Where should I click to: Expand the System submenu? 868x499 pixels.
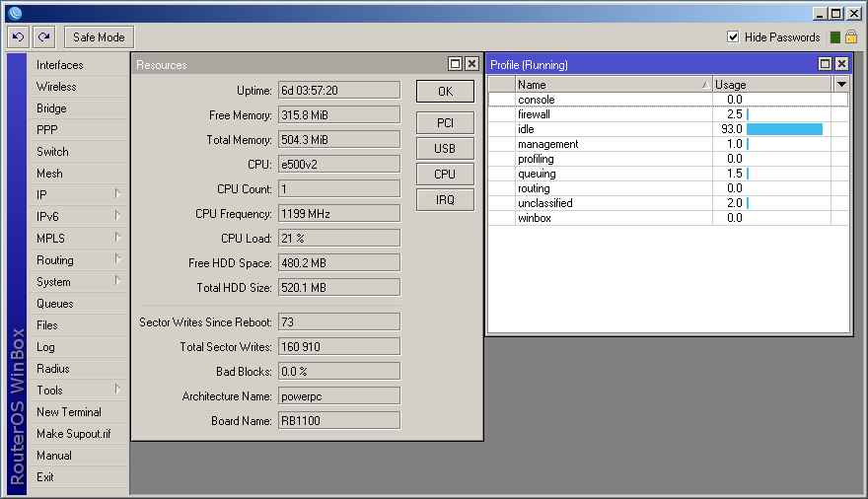(x=117, y=281)
